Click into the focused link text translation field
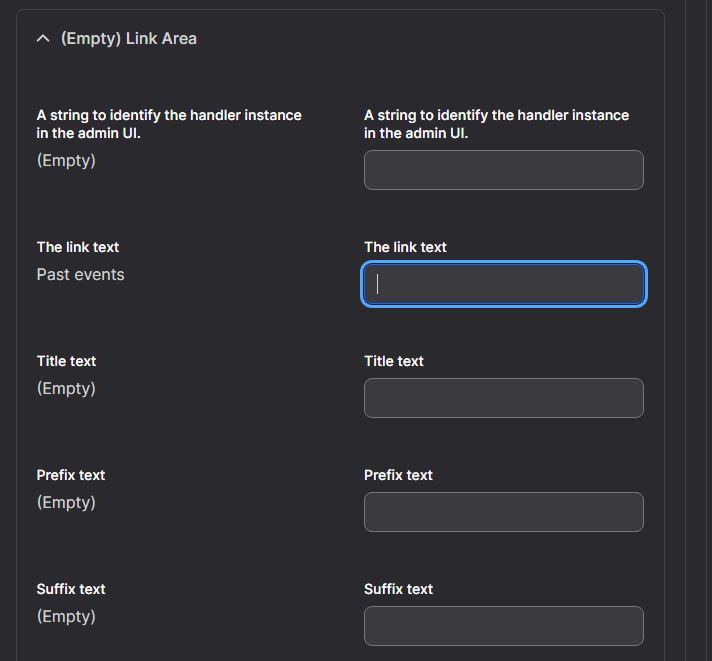This screenshot has width=712, height=661. [x=504, y=284]
